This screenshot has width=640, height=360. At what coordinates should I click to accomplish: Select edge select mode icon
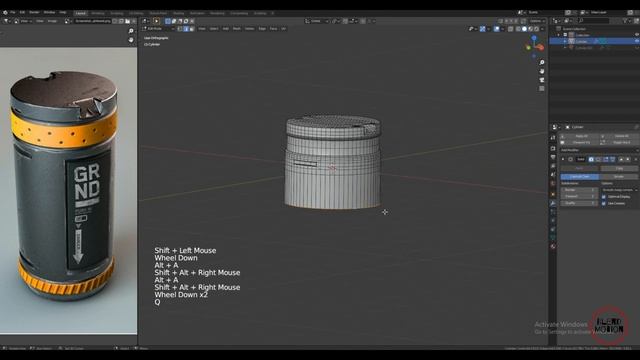186,29
